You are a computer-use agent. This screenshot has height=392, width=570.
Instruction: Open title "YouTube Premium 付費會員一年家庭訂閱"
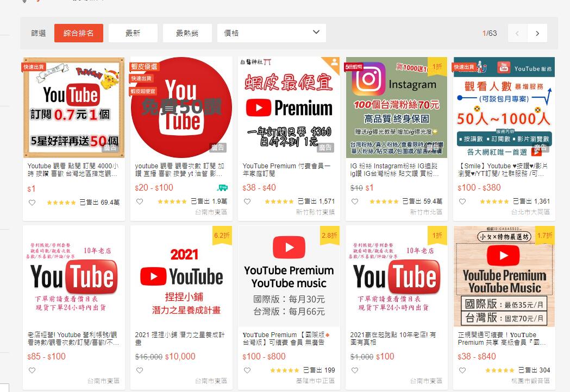pyautogui.click(x=286, y=169)
